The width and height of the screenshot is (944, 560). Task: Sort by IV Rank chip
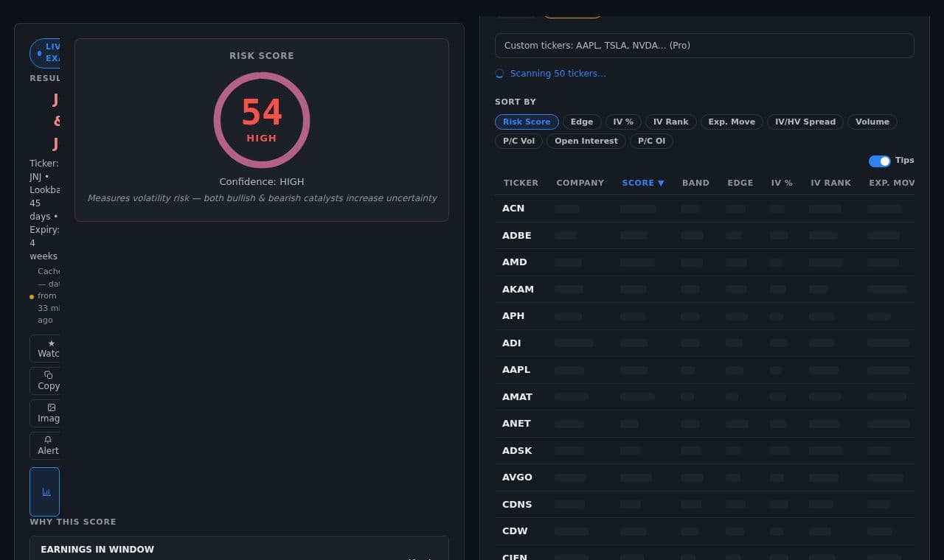[670, 122]
